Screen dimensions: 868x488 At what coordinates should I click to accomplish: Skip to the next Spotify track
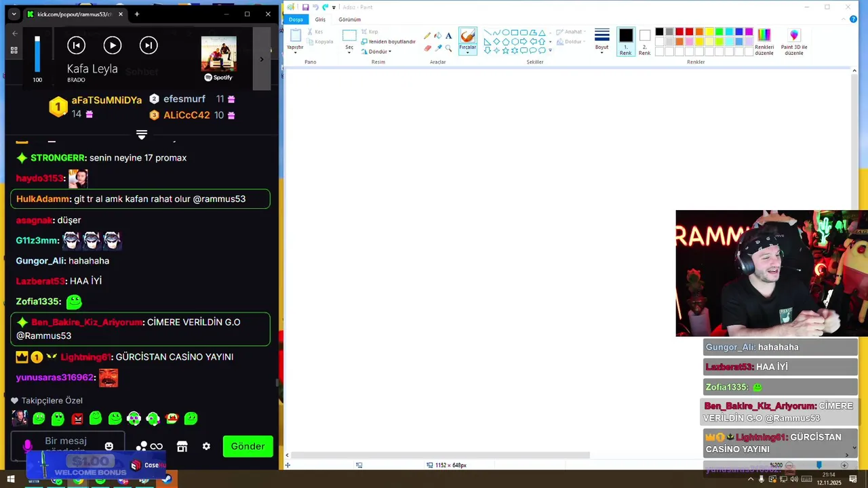(149, 45)
